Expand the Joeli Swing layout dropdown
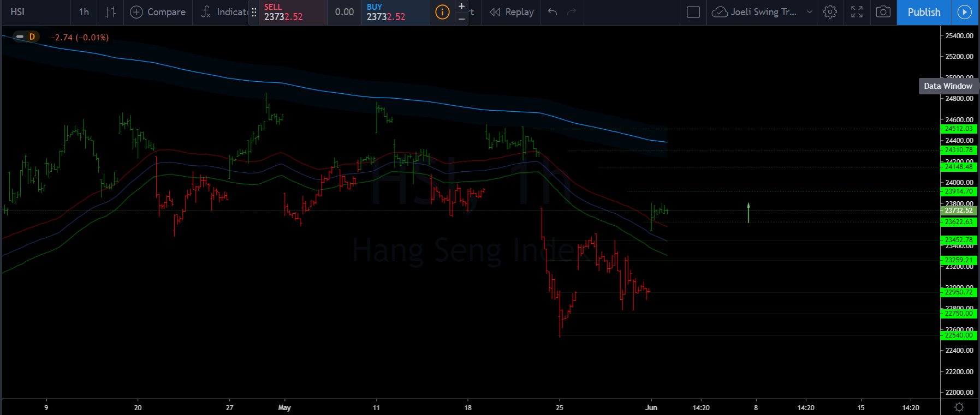 810,12
